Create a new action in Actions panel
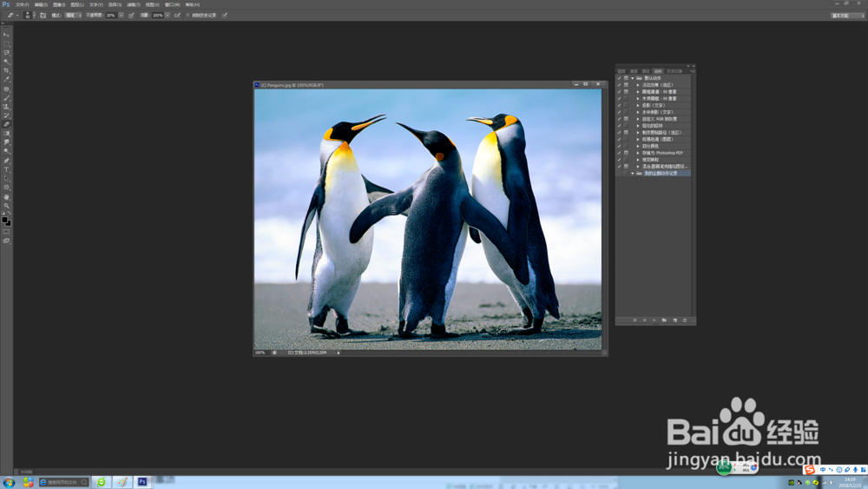868x489 pixels. 674,320
